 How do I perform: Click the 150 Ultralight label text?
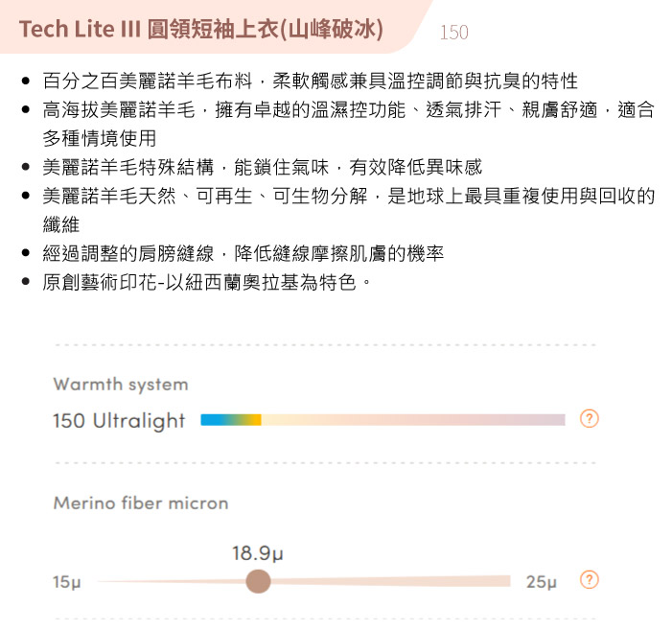click(119, 421)
